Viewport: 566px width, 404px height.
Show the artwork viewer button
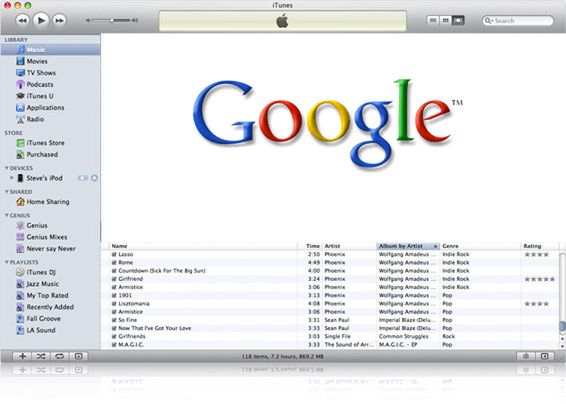pyautogui.click(x=79, y=356)
